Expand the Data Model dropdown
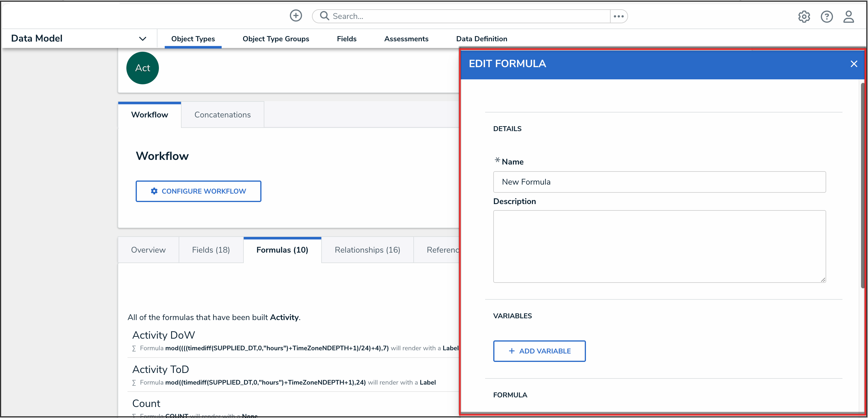 (x=143, y=39)
